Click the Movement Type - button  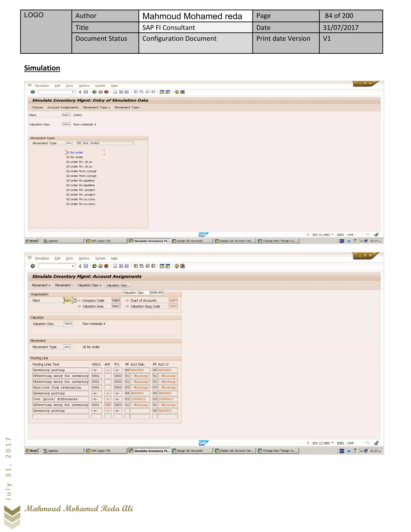128,107
